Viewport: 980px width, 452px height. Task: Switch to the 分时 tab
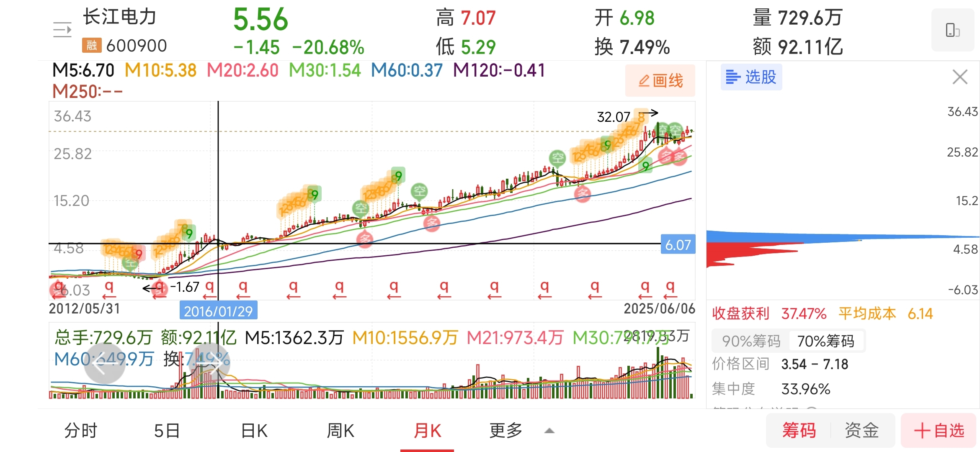pyautogui.click(x=81, y=430)
